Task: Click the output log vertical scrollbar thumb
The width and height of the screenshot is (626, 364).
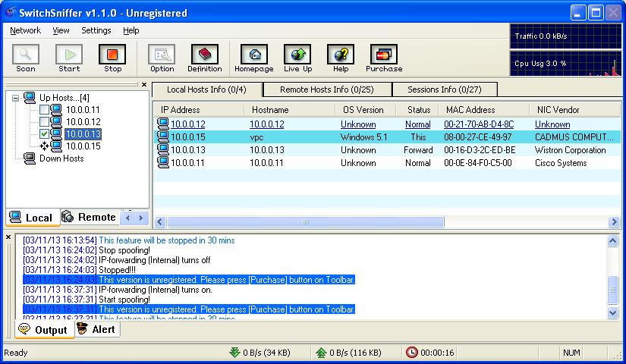Action: coord(613,290)
